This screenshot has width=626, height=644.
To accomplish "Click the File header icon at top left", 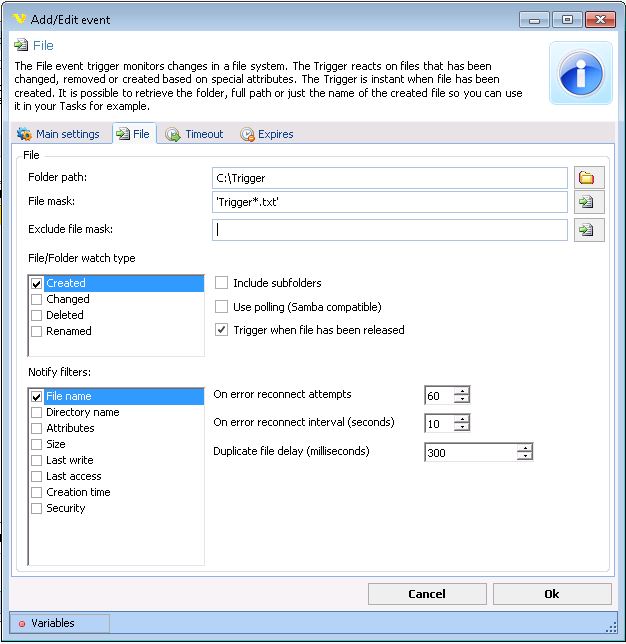I will coord(21,46).
